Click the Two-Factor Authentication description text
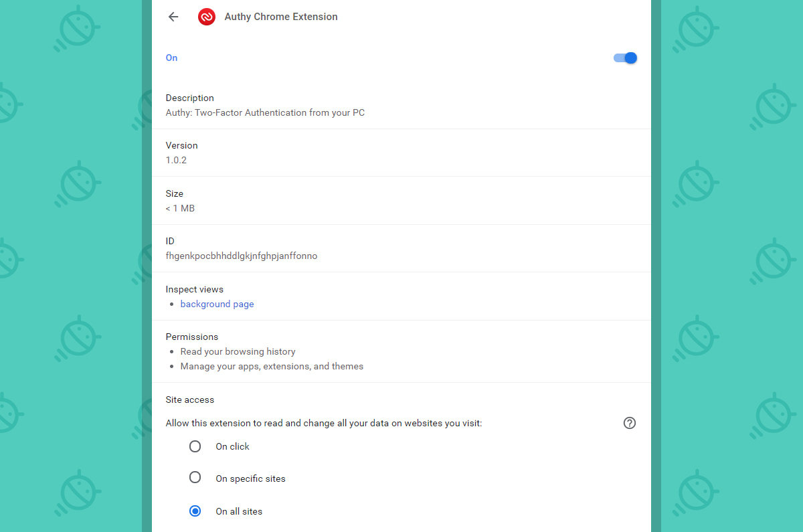This screenshot has width=803, height=532. (265, 112)
